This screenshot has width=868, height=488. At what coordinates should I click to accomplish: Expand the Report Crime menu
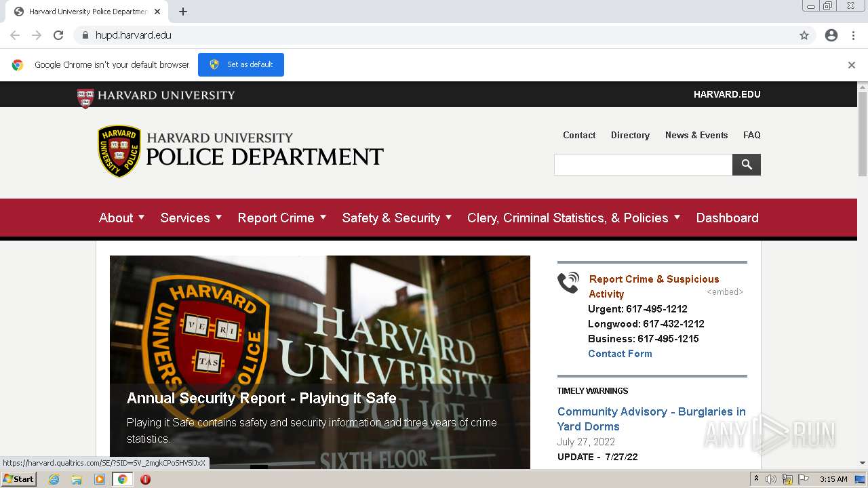tap(282, 218)
